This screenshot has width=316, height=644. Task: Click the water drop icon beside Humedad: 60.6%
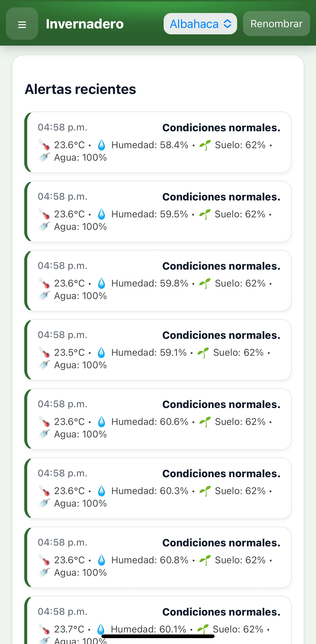tap(101, 422)
